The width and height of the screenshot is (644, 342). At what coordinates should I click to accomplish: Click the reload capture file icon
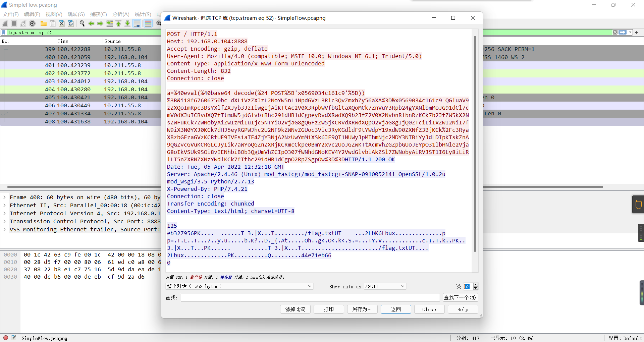71,23
